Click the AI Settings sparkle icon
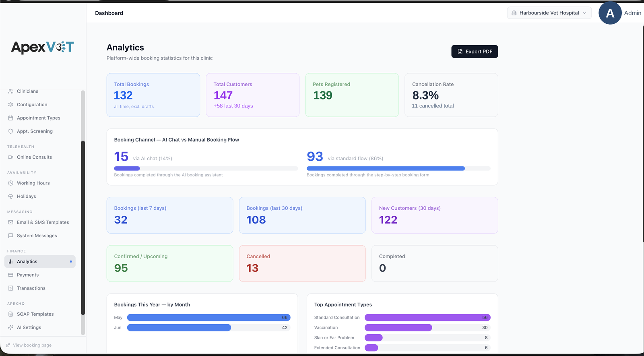The image size is (644, 356). point(10,327)
